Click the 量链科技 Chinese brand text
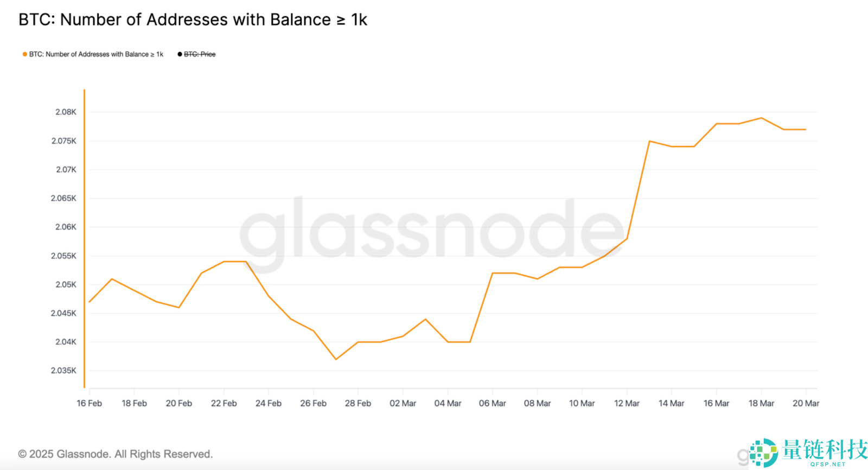The image size is (868, 470). click(x=825, y=450)
